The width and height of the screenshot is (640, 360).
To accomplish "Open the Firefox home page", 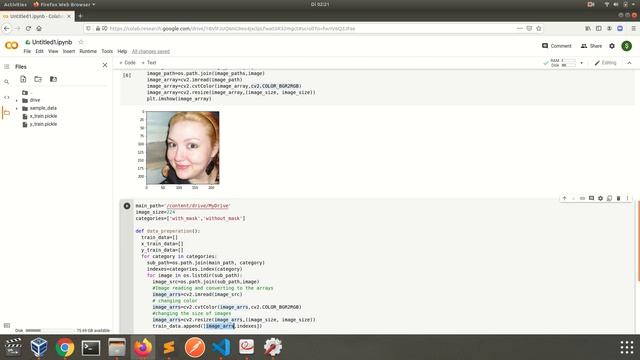I will tap(39, 29).
